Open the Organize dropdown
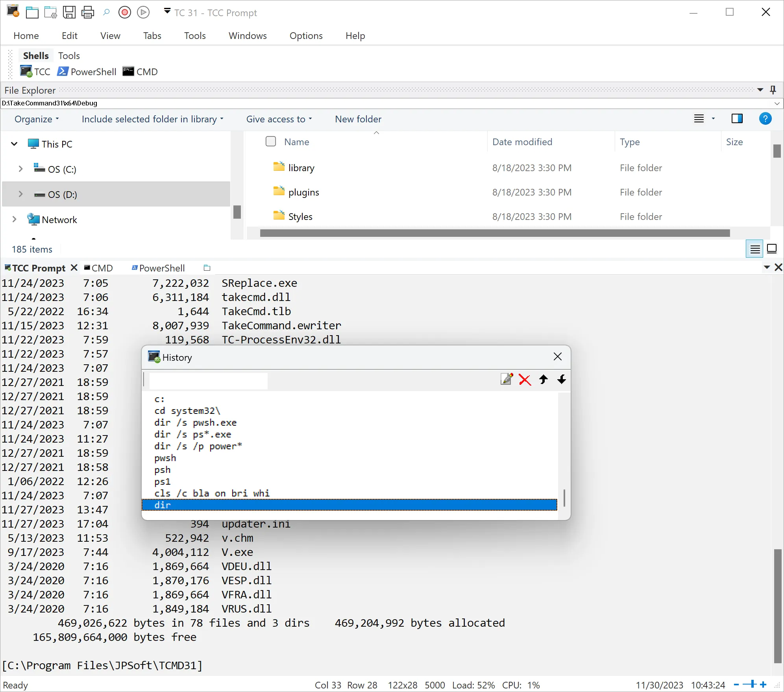784x692 pixels. (37, 119)
